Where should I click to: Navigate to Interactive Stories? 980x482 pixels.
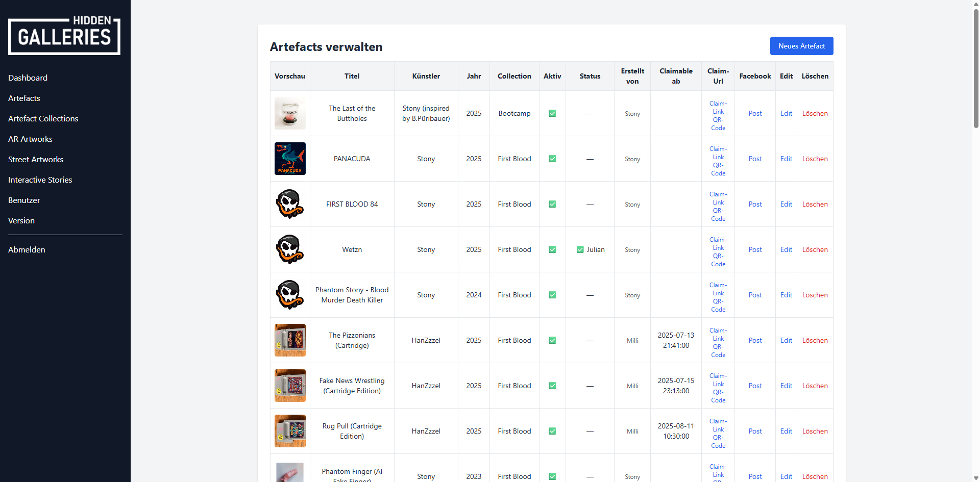[x=40, y=180]
